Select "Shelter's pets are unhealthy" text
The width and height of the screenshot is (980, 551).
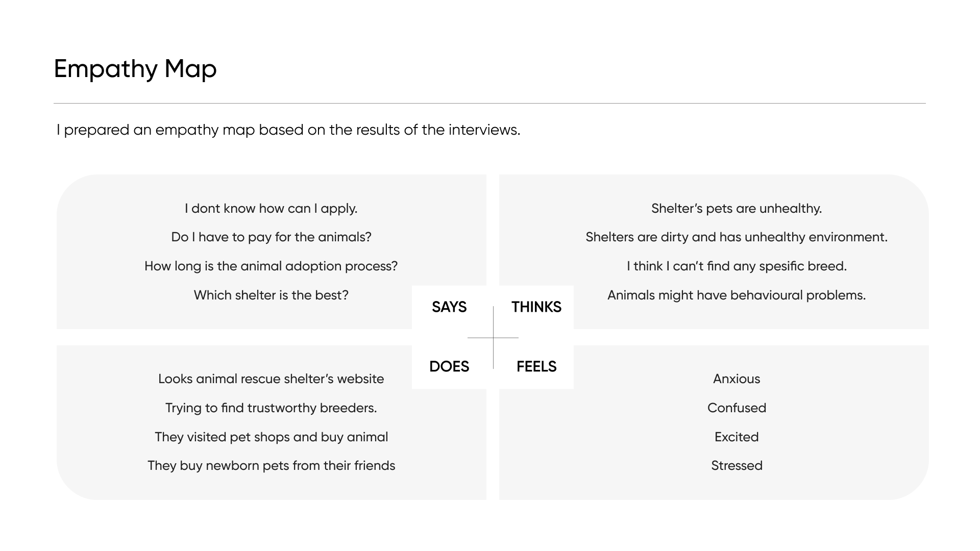point(737,209)
